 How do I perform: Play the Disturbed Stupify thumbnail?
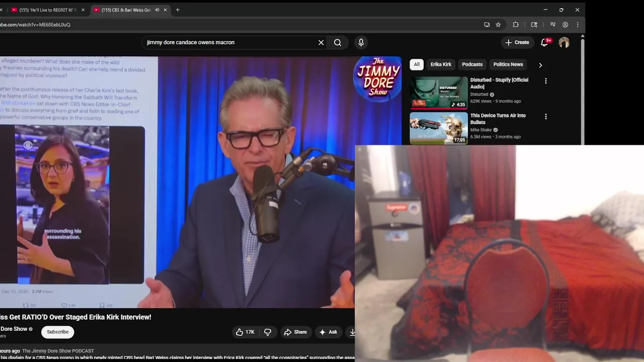[439, 93]
